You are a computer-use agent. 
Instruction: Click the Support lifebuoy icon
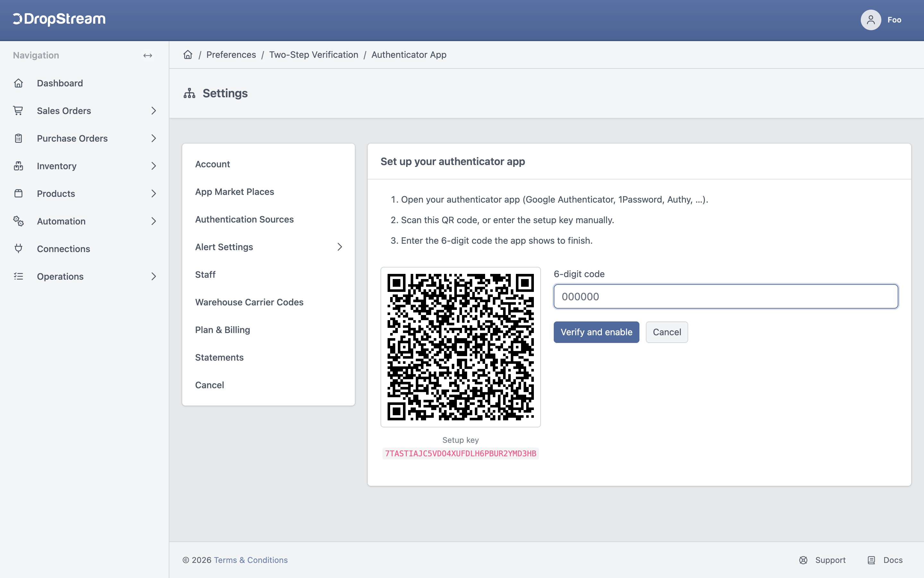coord(803,560)
